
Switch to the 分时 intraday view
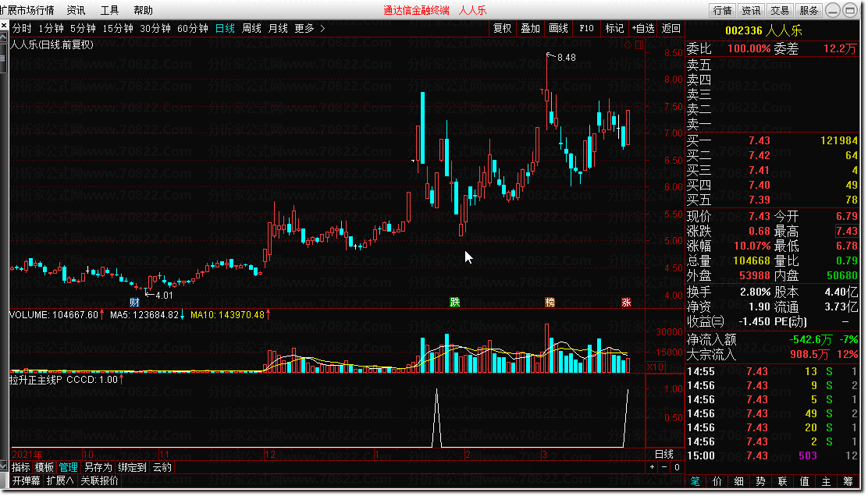(x=22, y=28)
